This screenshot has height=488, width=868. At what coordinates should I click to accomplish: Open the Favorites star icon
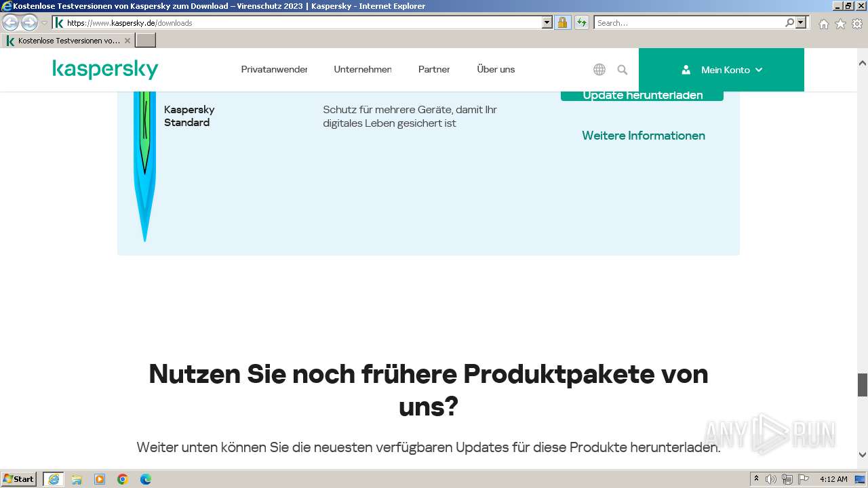(840, 24)
